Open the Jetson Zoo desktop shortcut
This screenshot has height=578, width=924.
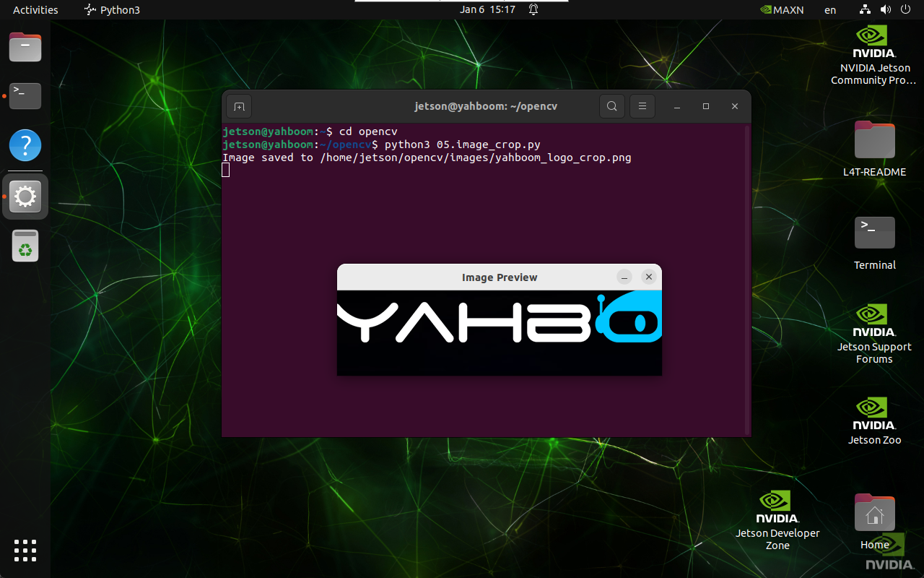pyautogui.click(x=874, y=420)
